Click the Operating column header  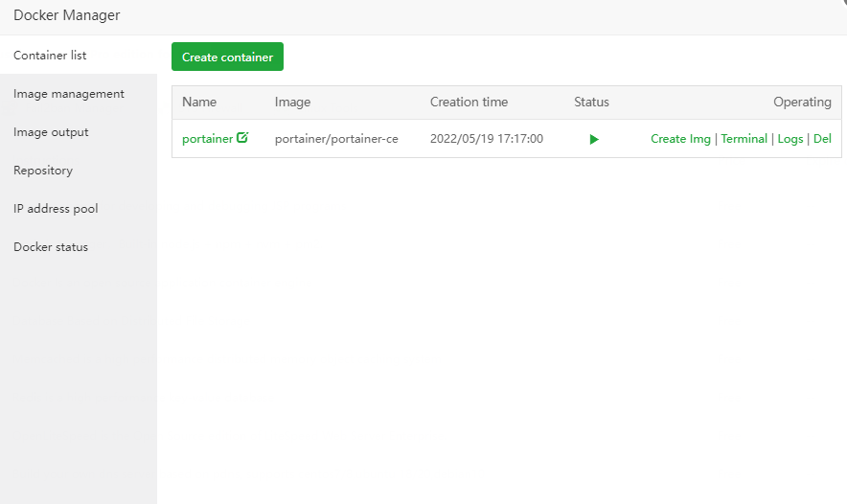[x=802, y=103]
